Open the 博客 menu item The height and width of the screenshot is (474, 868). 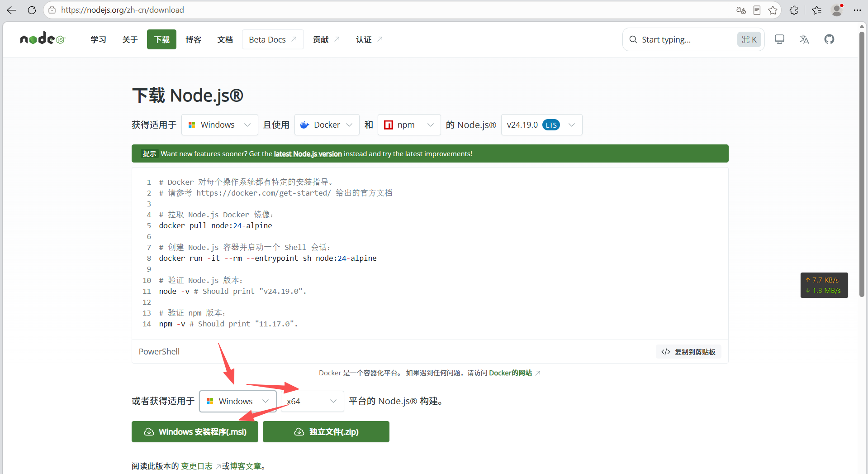point(193,39)
